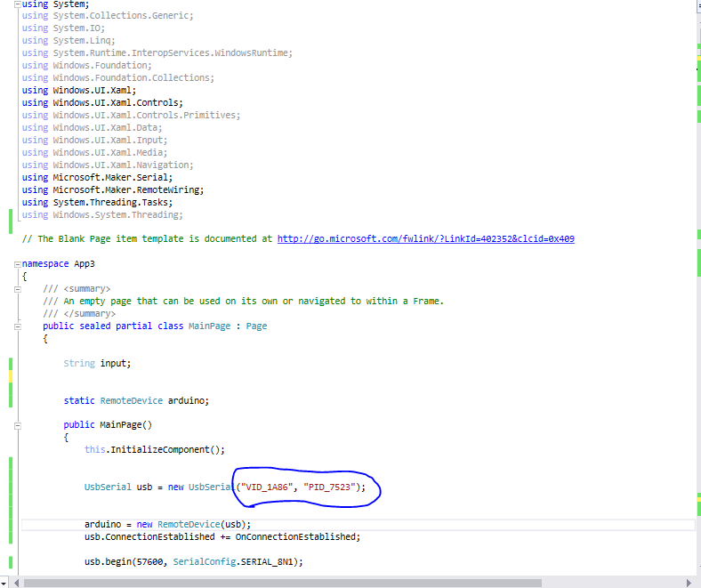Click 'using Windows.UI.Xaml.Input;' line

94,141
